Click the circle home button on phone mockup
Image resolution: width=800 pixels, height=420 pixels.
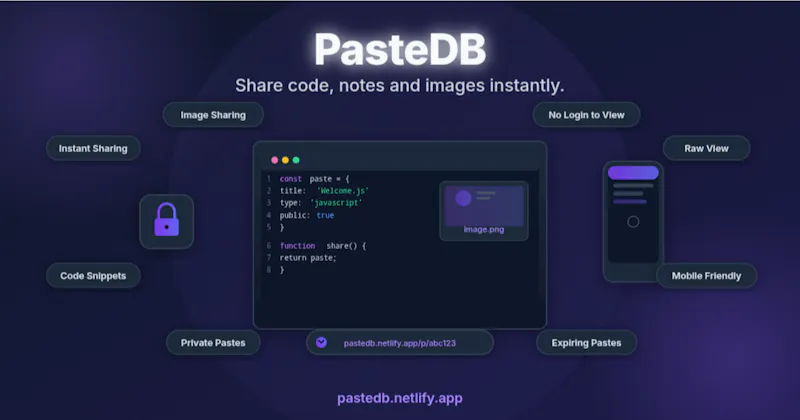pyautogui.click(x=633, y=222)
